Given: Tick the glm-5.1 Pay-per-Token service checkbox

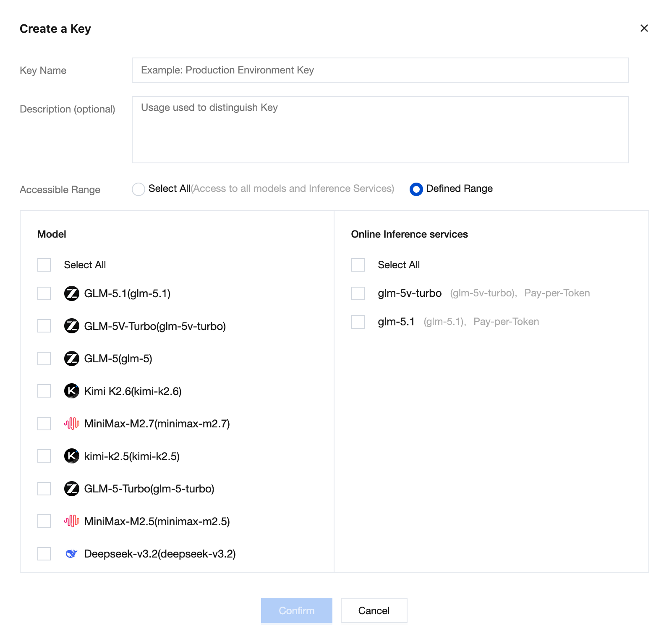Looking at the screenshot, I should pyautogui.click(x=358, y=322).
